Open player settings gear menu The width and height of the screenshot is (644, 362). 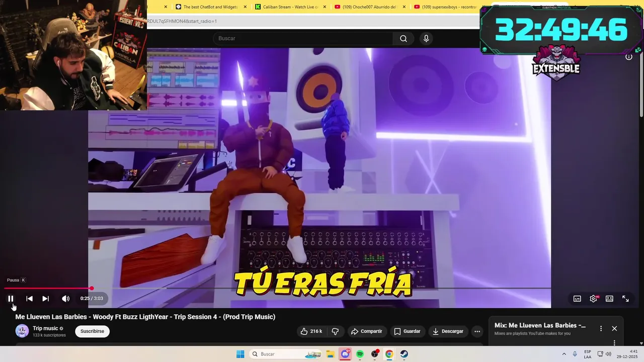[594, 299]
